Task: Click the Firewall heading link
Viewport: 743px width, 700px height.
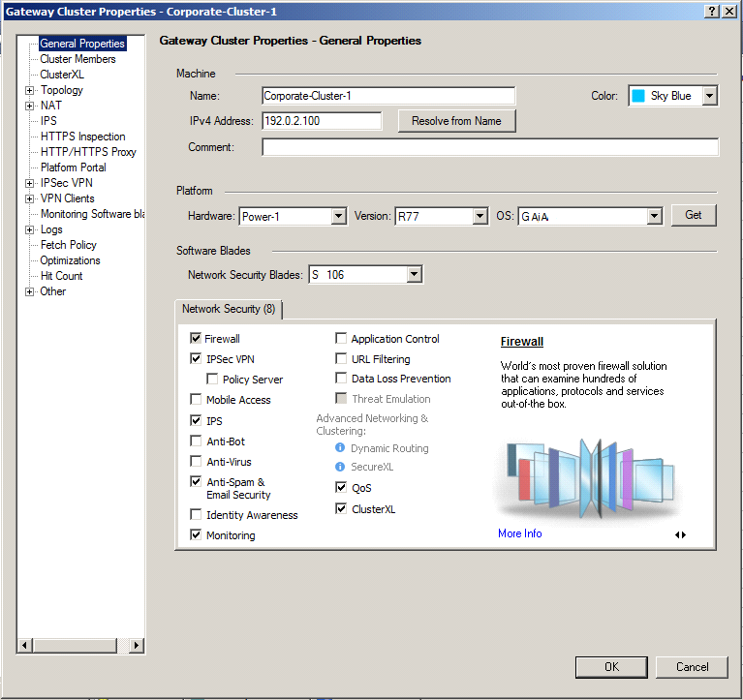Action: (522, 342)
